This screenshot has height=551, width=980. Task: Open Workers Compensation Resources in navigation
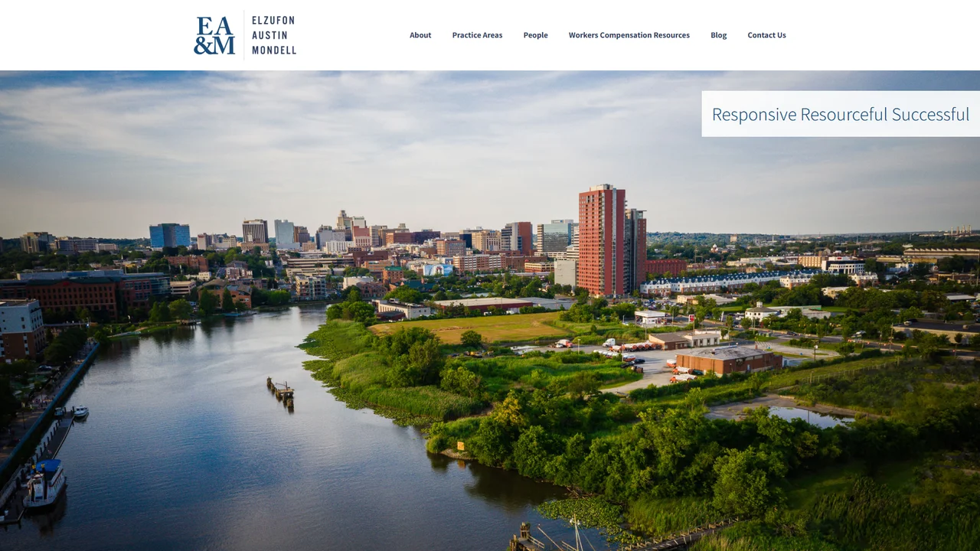(x=629, y=35)
